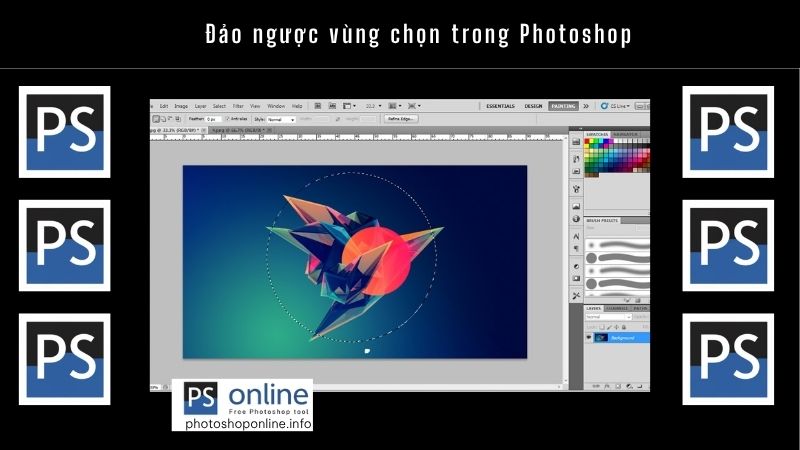Open the Adjustments panel dock icon
The width and height of the screenshot is (800, 450).
click(576, 266)
